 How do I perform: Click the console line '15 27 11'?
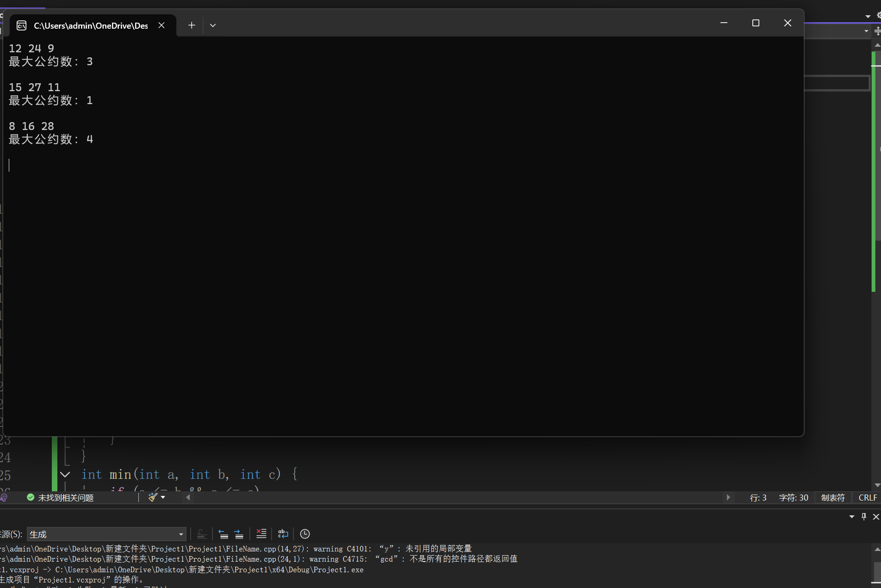(35, 87)
